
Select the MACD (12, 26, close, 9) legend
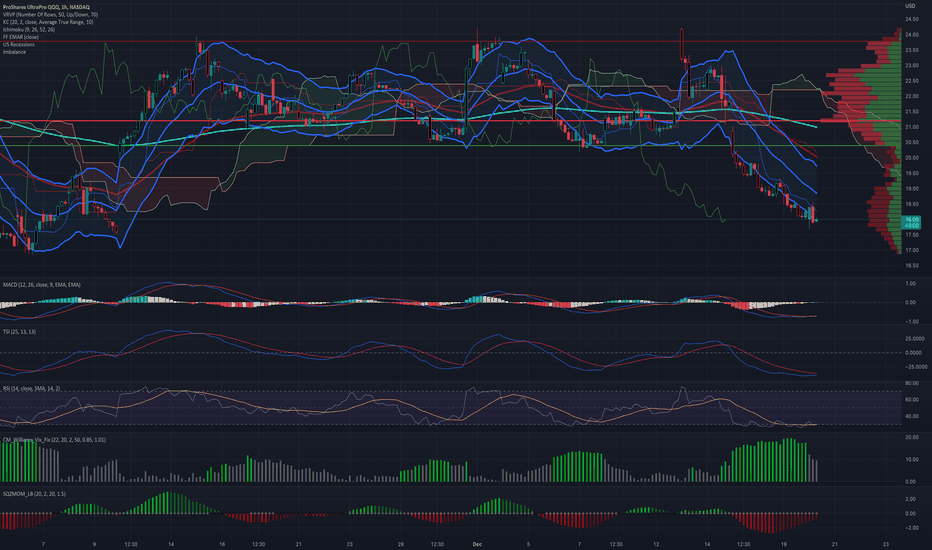tap(42, 285)
